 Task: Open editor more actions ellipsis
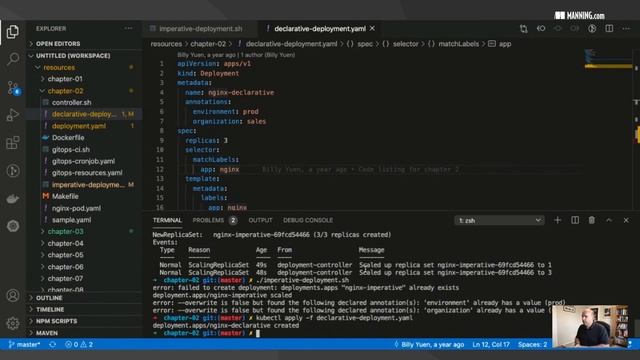(626, 29)
